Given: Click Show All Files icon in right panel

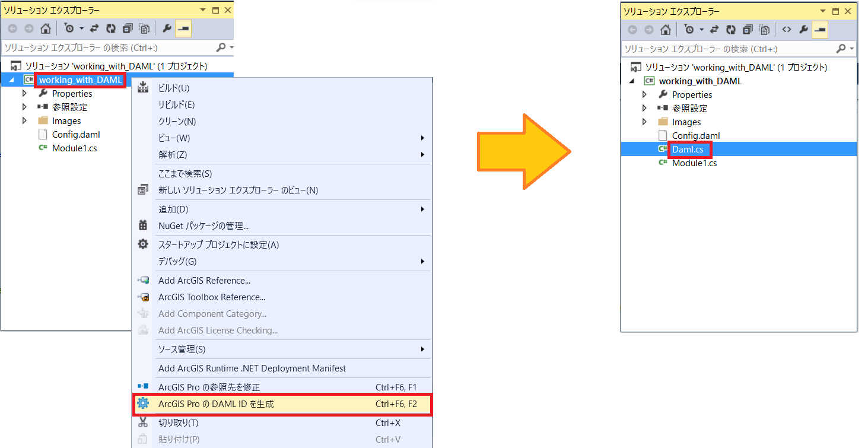Looking at the screenshot, I should click(764, 30).
